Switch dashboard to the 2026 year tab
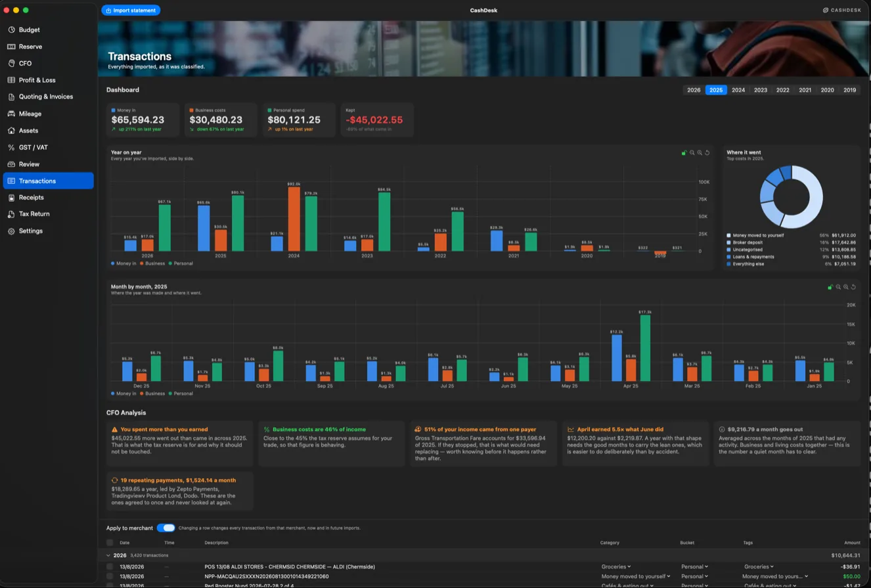The height and width of the screenshot is (588, 871). click(694, 90)
